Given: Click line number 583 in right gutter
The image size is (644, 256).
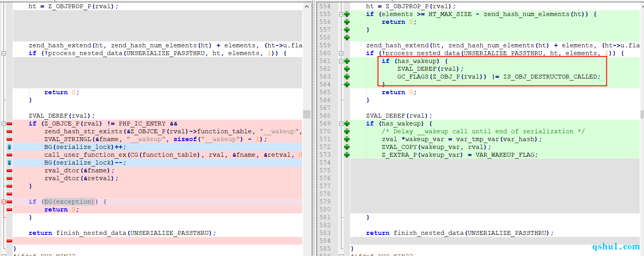Looking at the screenshot, I should (x=325, y=233).
